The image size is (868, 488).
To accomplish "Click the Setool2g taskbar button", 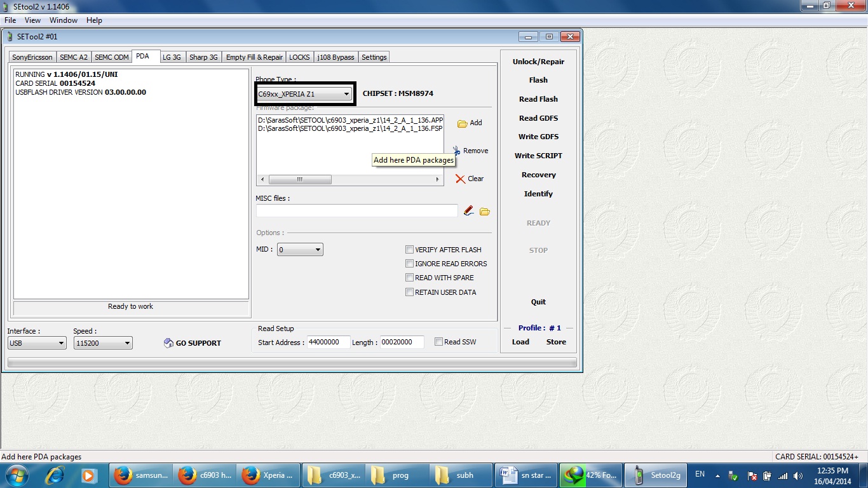I will (655, 475).
